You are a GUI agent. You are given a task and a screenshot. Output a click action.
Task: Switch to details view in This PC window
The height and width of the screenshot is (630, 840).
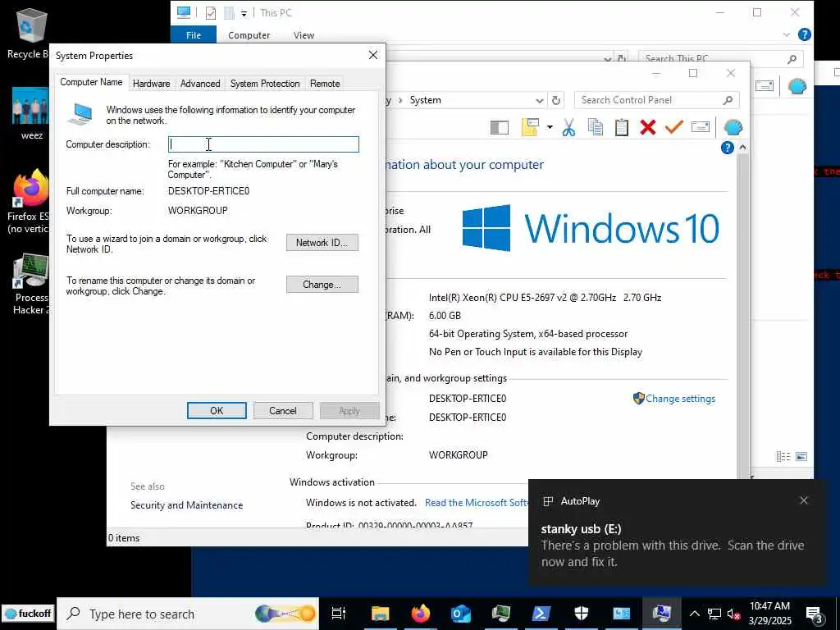783,456
